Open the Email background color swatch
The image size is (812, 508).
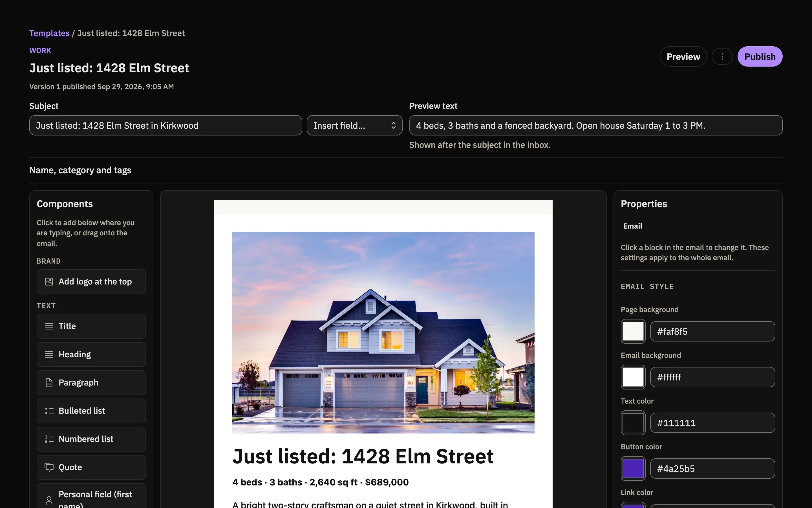[633, 377]
